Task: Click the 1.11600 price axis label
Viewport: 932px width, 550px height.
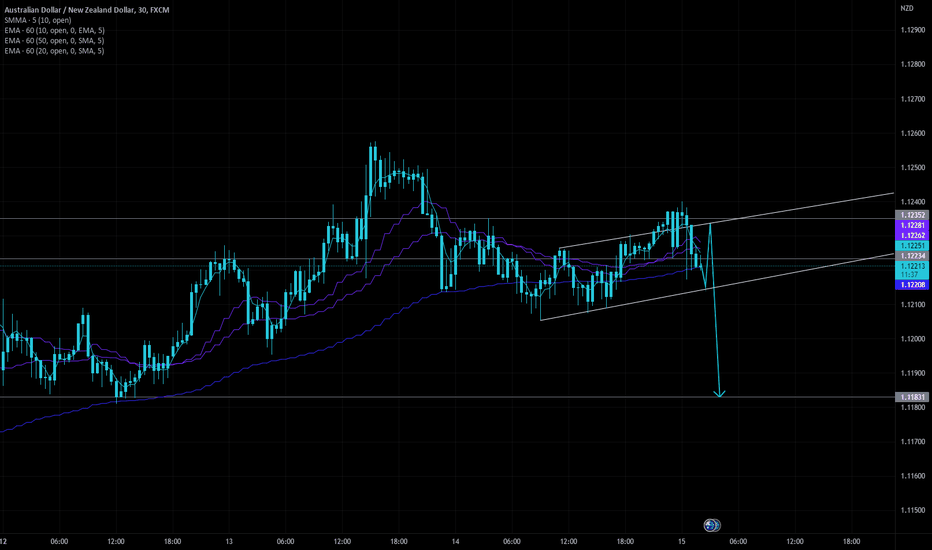Action: click(913, 476)
